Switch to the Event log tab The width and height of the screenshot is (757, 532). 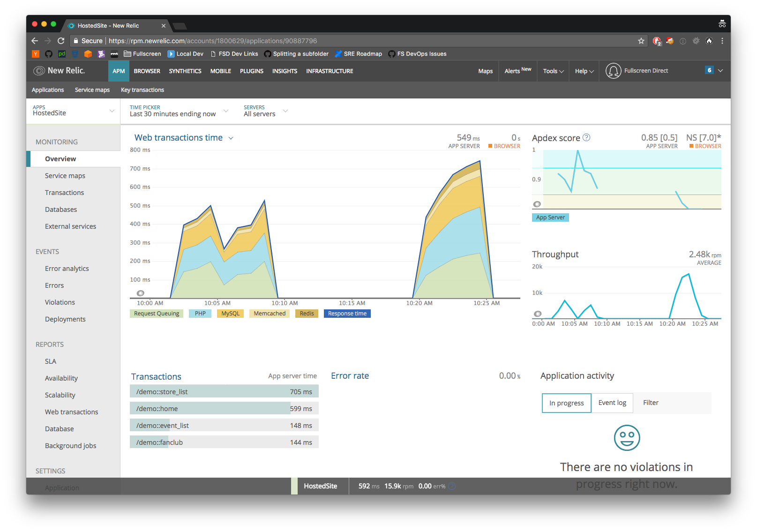(612, 402)
